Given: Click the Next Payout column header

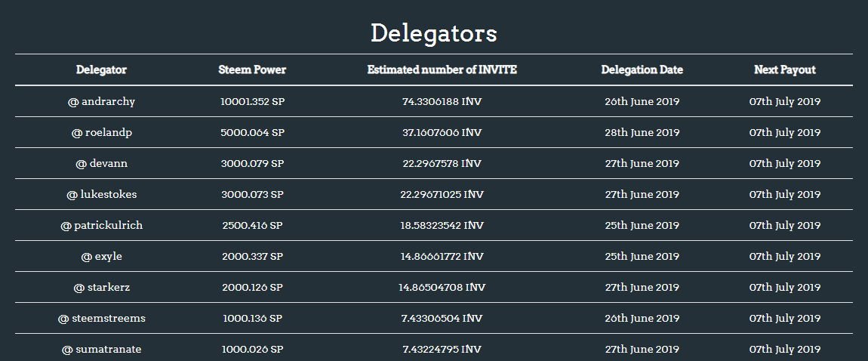Looking at the screenshot, I should pos(785,69).
